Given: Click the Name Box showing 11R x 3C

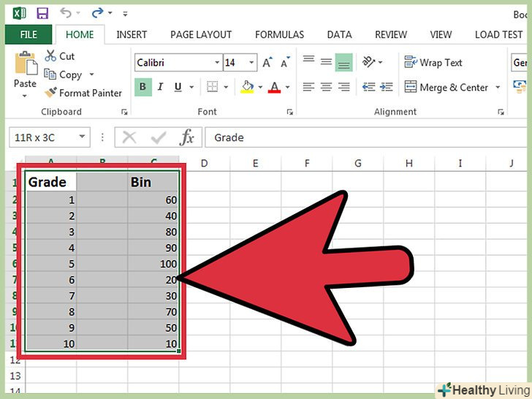Looking at the screenshot, I should tap(44, 137).
